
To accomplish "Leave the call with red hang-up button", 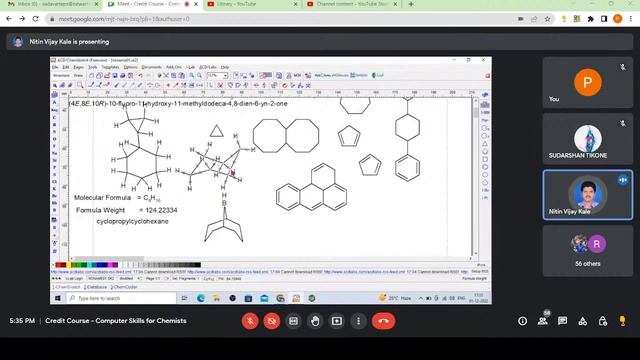I will (383, 321).
